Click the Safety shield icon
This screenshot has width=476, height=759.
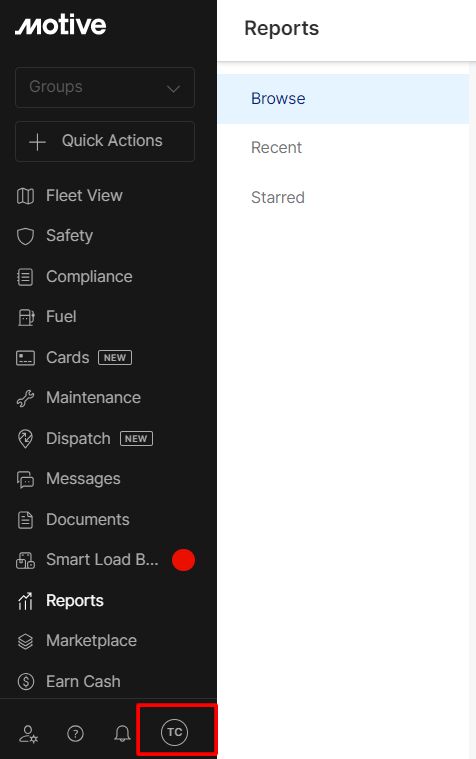[x=25, y=236]
